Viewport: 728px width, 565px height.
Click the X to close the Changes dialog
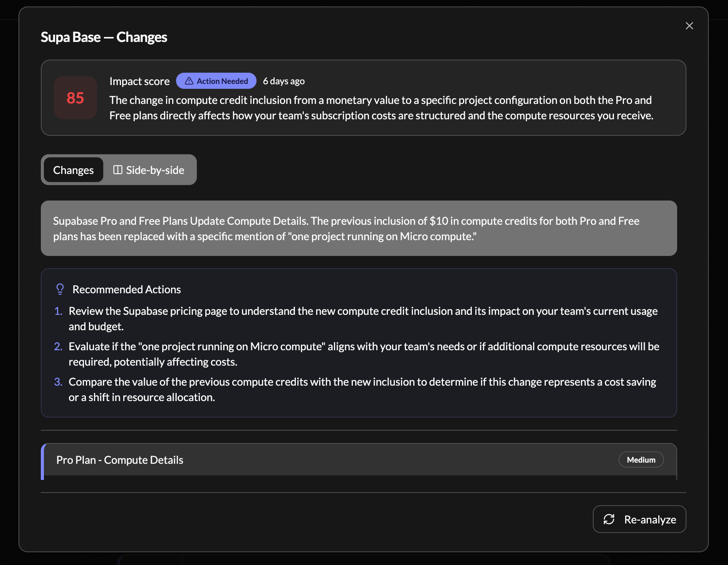point(689,26)
